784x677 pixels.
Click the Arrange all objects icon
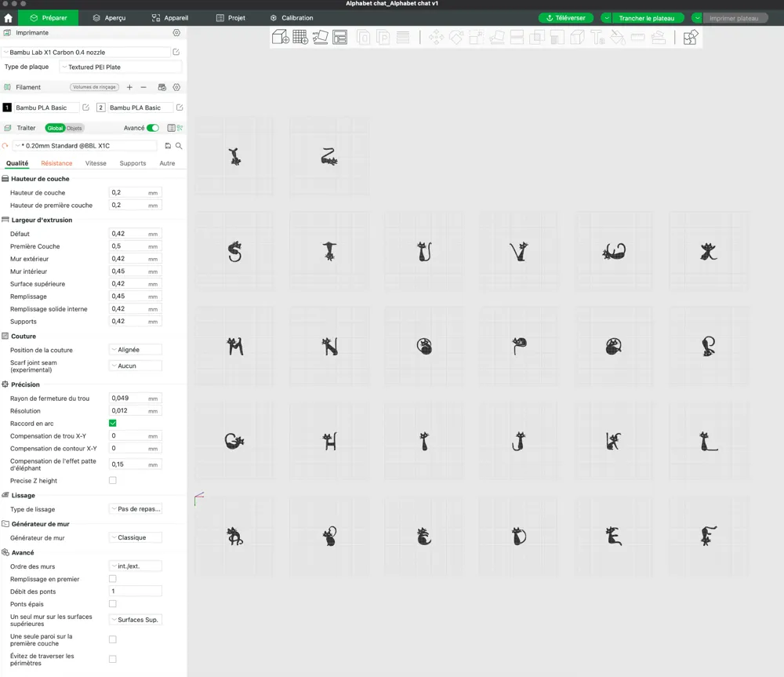pyautogui.click(x=339, y=37)
